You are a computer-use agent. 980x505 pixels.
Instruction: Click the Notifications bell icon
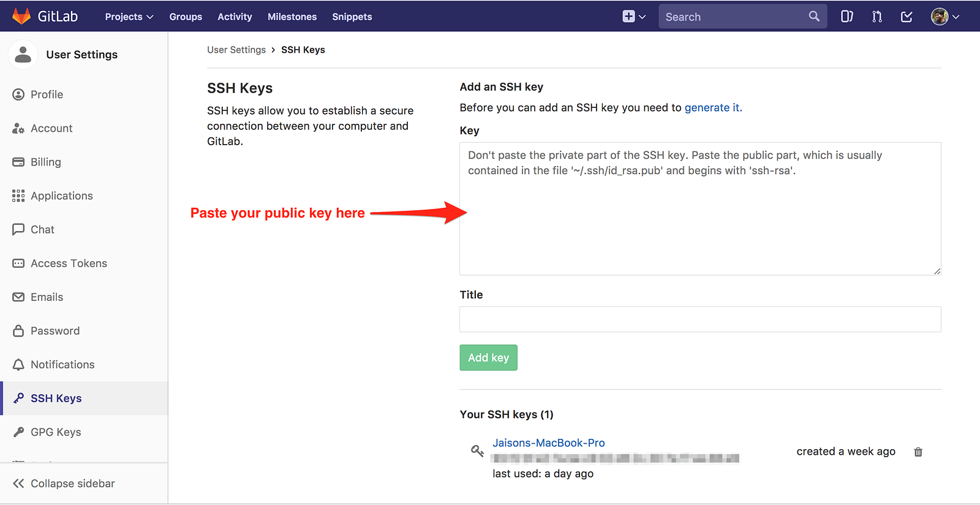pos(18,364)
